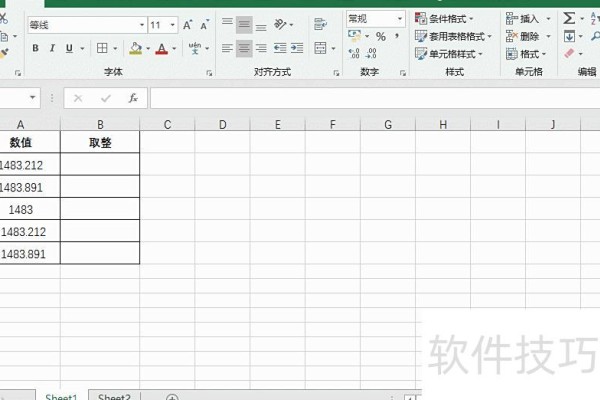Open Insert Function fx dialog
Viewport: 600px width, 400px height.
[133, 98]
